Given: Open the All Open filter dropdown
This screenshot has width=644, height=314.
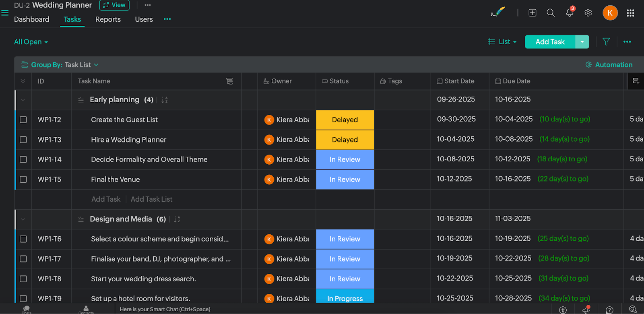Looking at the screenshot, I should pyautogui.click(x=31, y=42).
